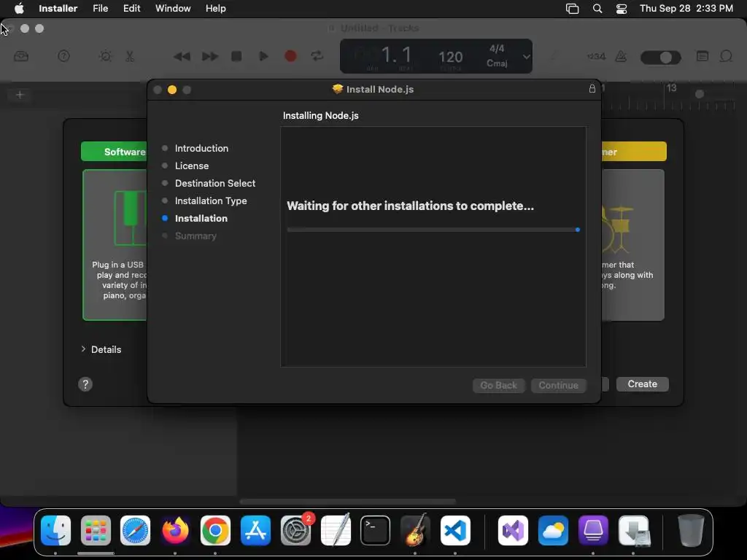Open Trash from the Dock
The width and height of the screenshot is (747, 560).
[x=690, y=531]
